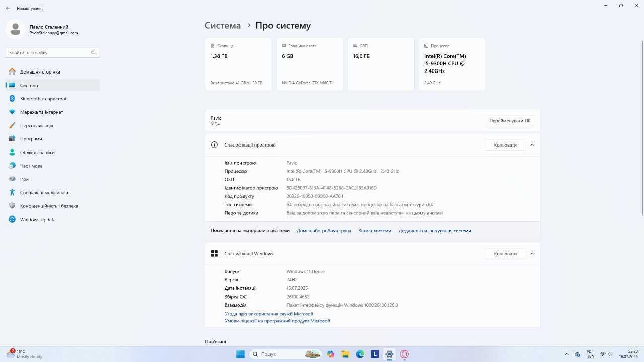Click the accessibility figure icon
This screenshot has height=362, width=644.
point(12,192)
